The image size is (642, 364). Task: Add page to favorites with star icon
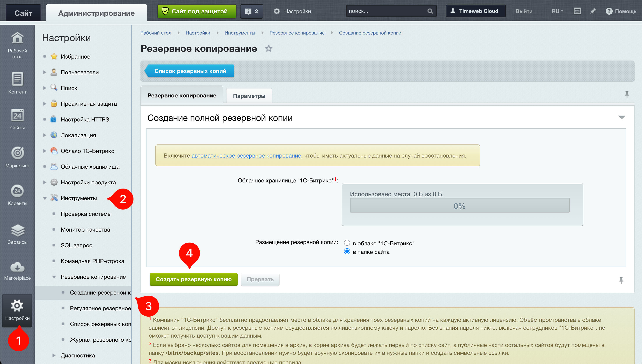[x=268, y=48]
